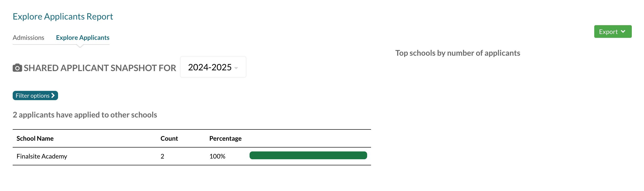644x191 pixels.
Task: Click the count value 2 for Finalsite Academy
Action: [x=162, y=156]
